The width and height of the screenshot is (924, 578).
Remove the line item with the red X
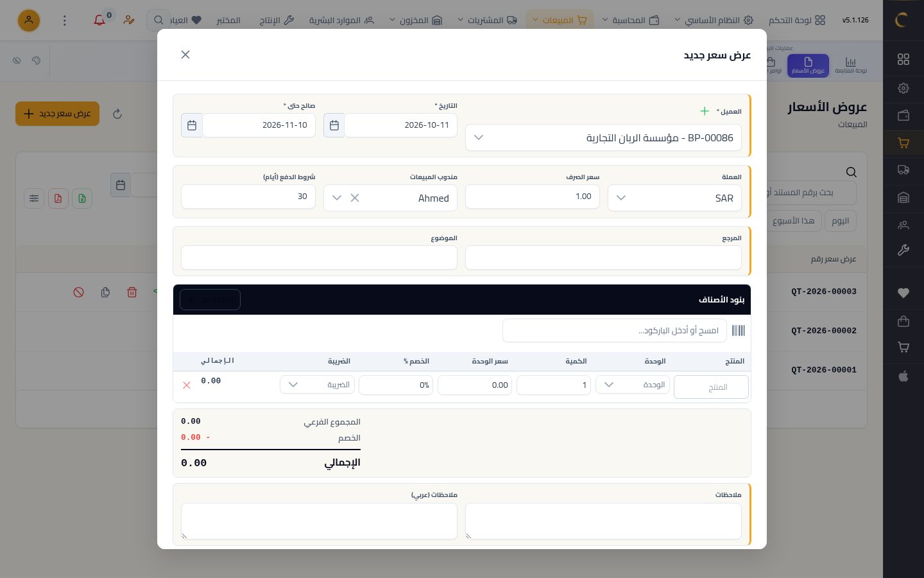coord(187,385)
